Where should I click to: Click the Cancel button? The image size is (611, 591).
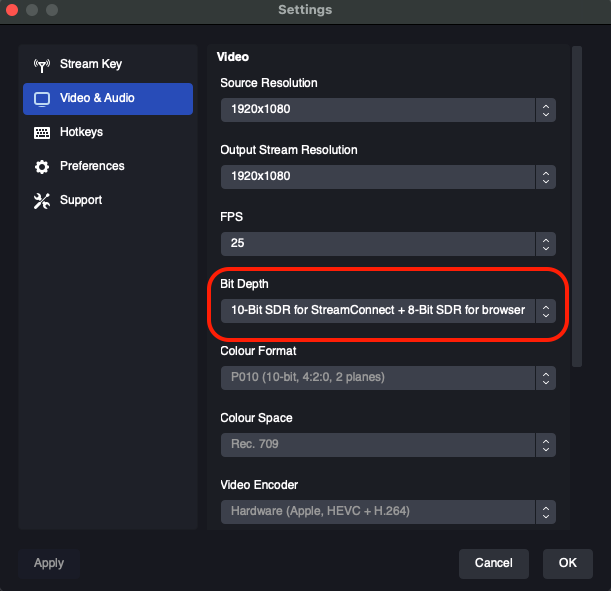click(x=494, y=563)
